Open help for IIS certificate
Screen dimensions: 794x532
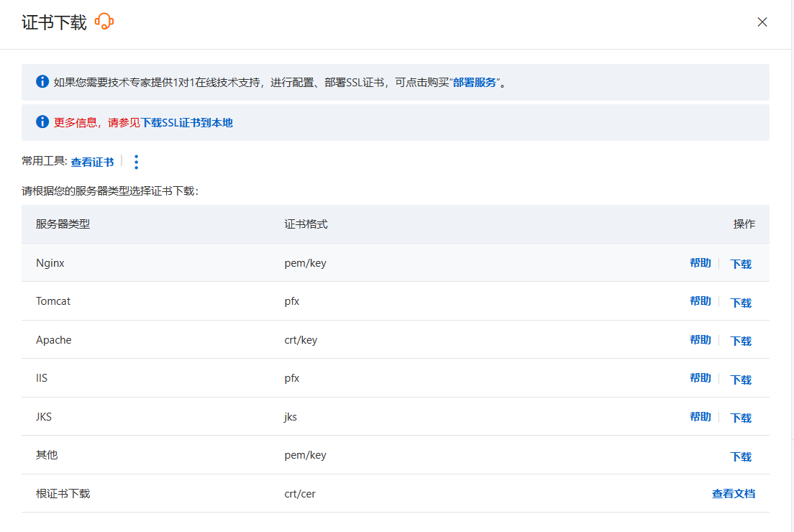(x=700, y=378)
